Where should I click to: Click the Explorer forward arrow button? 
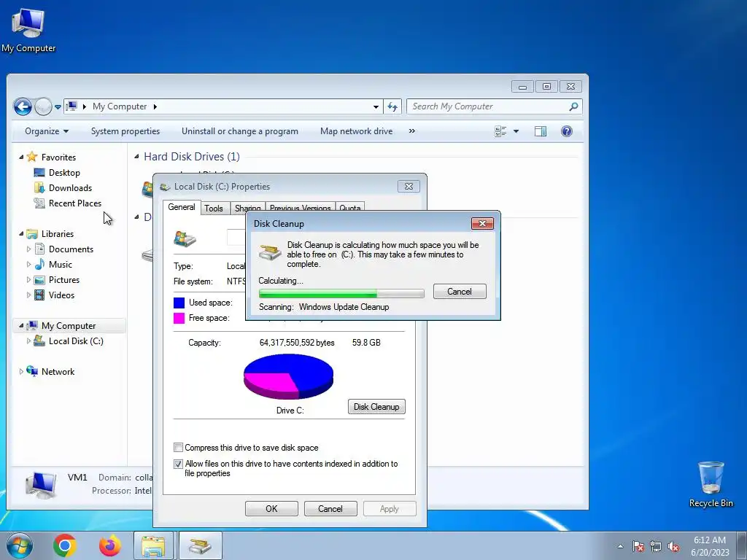click(x=43, y=106)
